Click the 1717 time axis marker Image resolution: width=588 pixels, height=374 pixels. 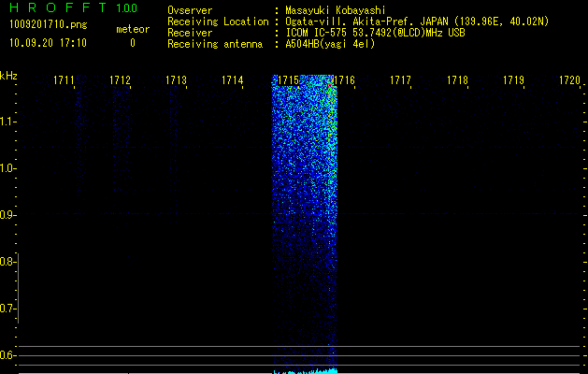(x=401, y=80)
